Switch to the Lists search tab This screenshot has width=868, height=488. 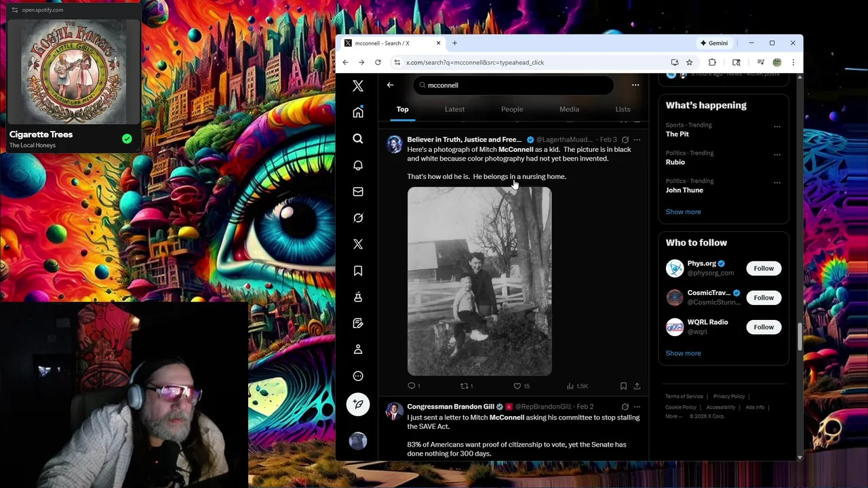click(623, 109)
